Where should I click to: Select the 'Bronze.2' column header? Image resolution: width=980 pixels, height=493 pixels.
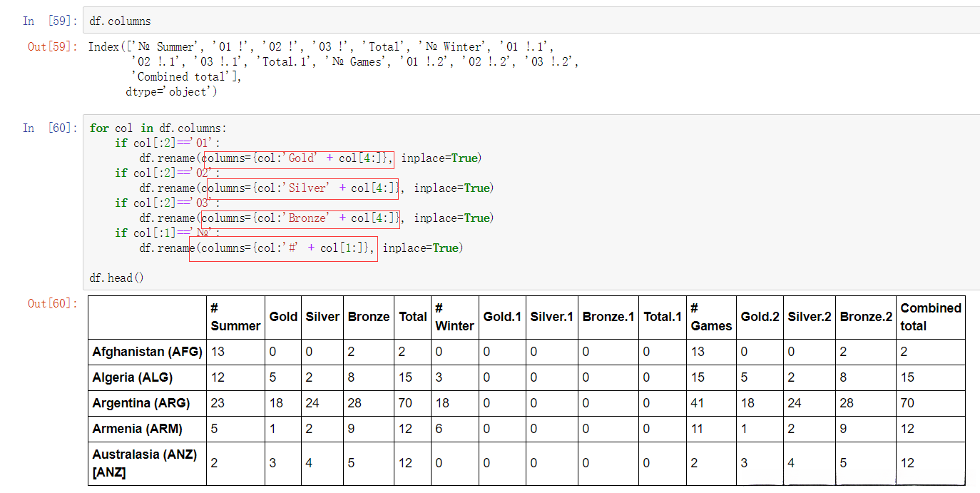(x=866, y=317)
